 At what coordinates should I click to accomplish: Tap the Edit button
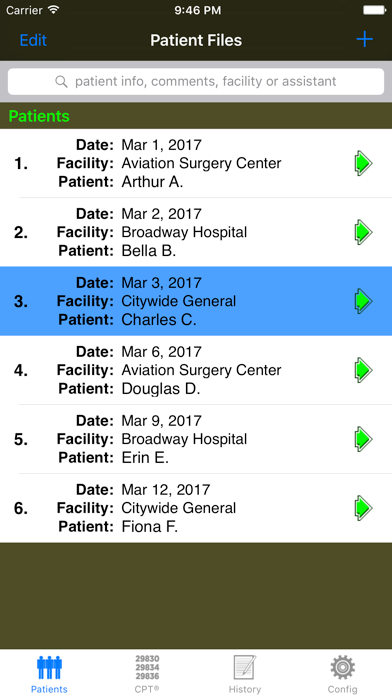coord(33,40)
